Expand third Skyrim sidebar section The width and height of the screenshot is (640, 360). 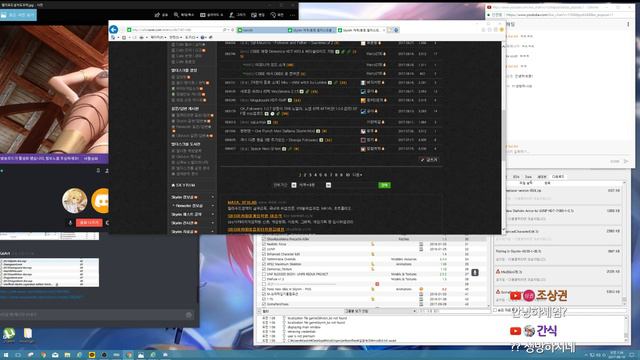tap(213, 214)
